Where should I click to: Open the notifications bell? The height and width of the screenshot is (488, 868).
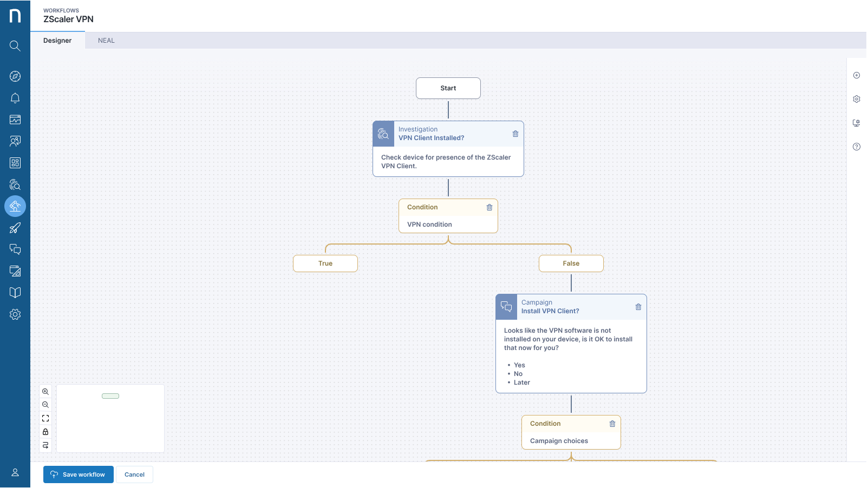point(15,98)
